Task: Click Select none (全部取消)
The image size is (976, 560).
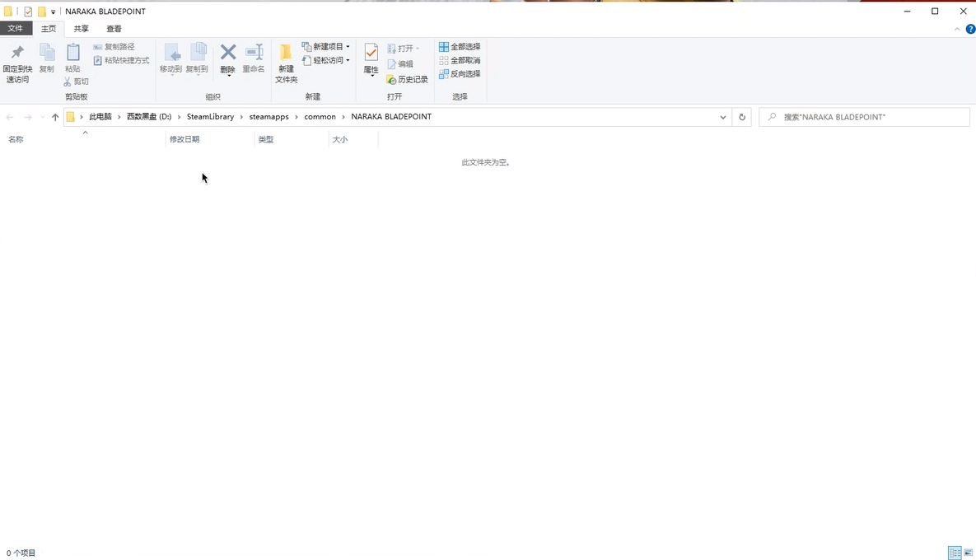Action: click(x=460, y=60)
